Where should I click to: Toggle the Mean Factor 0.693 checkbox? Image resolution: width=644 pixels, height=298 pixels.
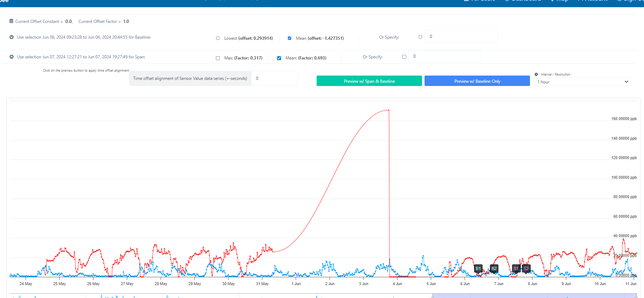click(x=279, y=58)
